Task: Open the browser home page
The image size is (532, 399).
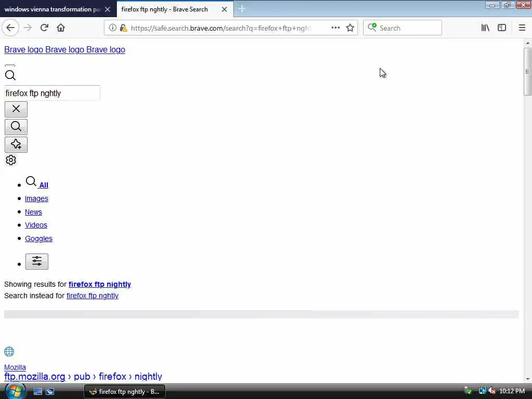Action: (61, 28)
